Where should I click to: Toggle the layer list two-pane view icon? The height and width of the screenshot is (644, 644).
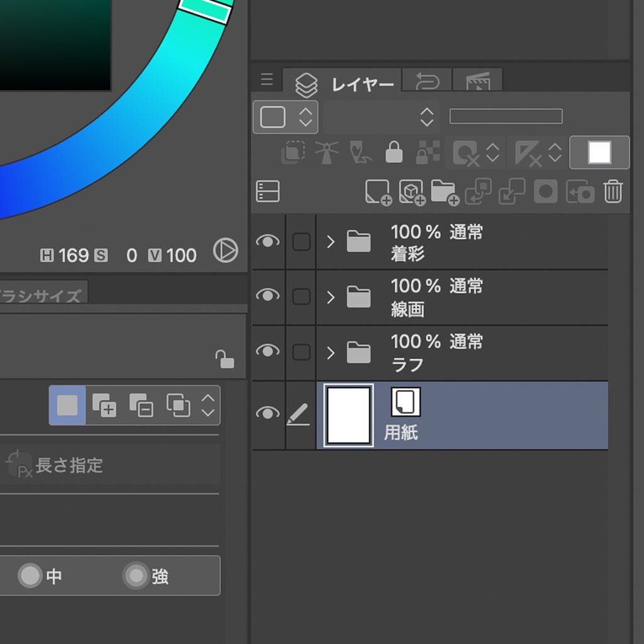tap(268, 191)
